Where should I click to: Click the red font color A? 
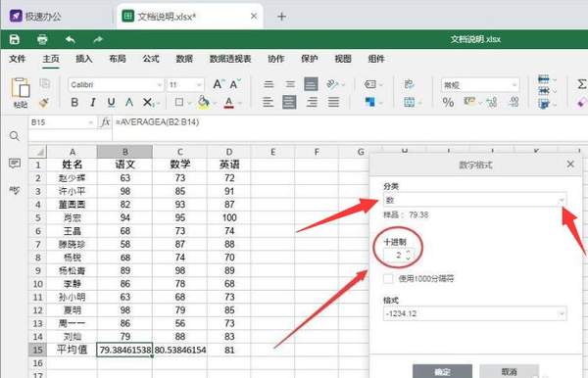(228, 102)
